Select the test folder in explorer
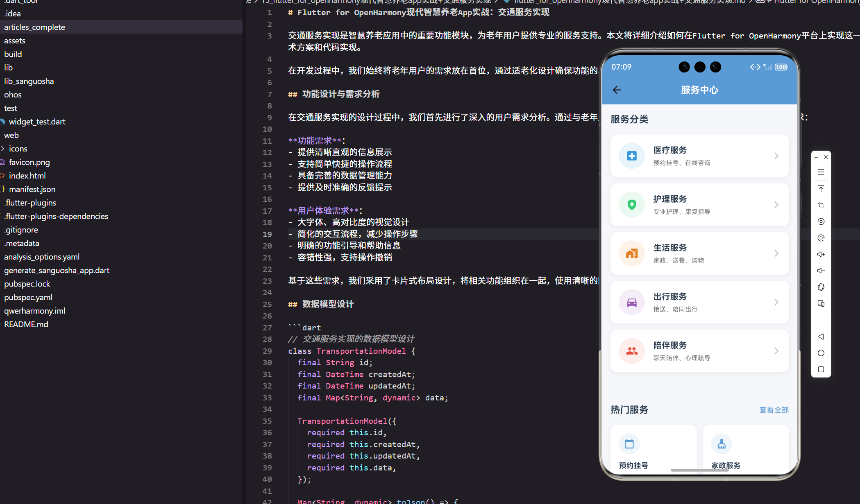 click(x=121, y=108)
